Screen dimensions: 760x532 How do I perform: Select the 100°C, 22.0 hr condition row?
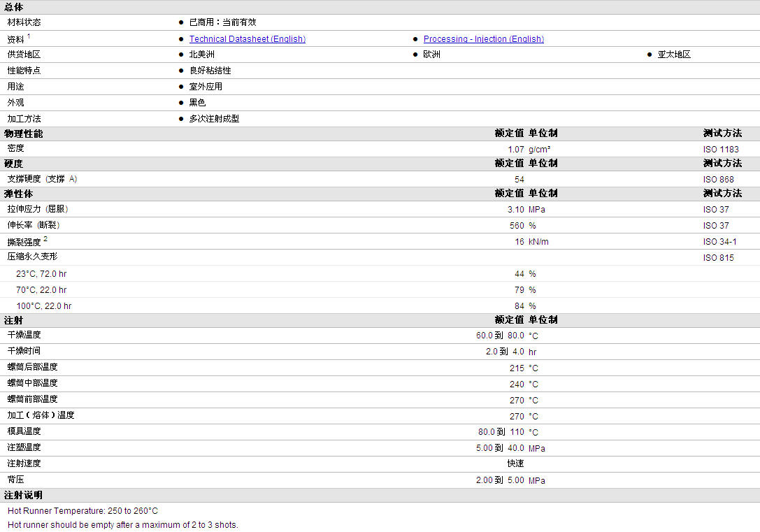(43, 305)
